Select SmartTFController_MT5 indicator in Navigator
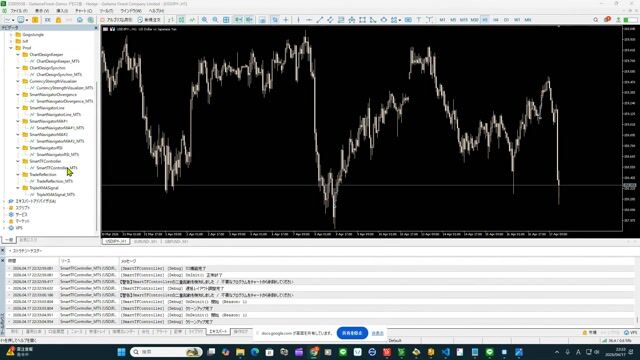The width and height of the screenshot is (640, 360). [x=56, y=168]
